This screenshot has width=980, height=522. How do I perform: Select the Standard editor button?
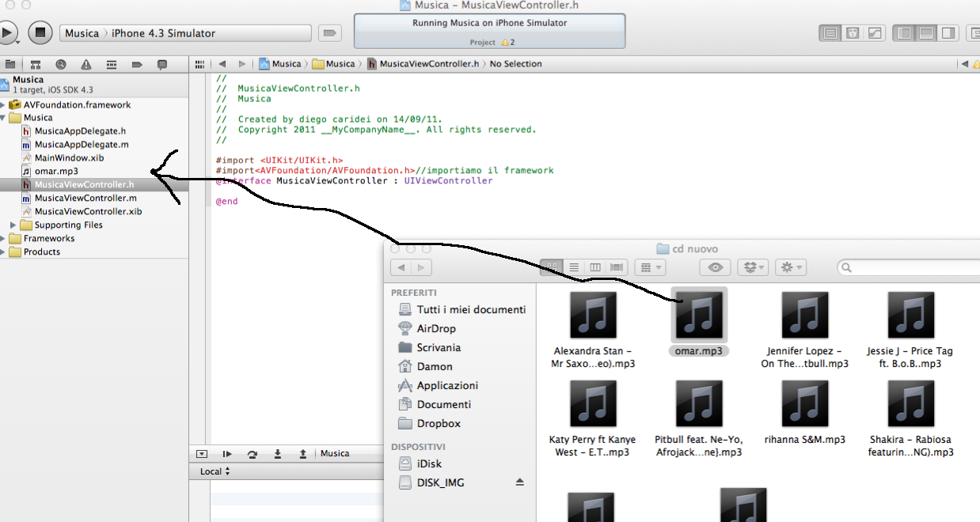click(x=830, y=33)
